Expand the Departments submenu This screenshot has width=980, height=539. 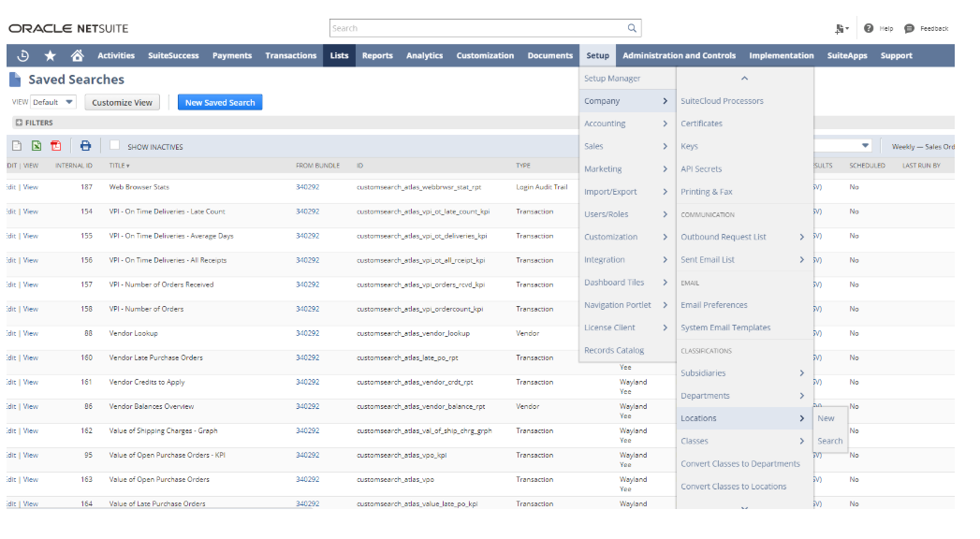pyautogui.click(x=744, y=395)
